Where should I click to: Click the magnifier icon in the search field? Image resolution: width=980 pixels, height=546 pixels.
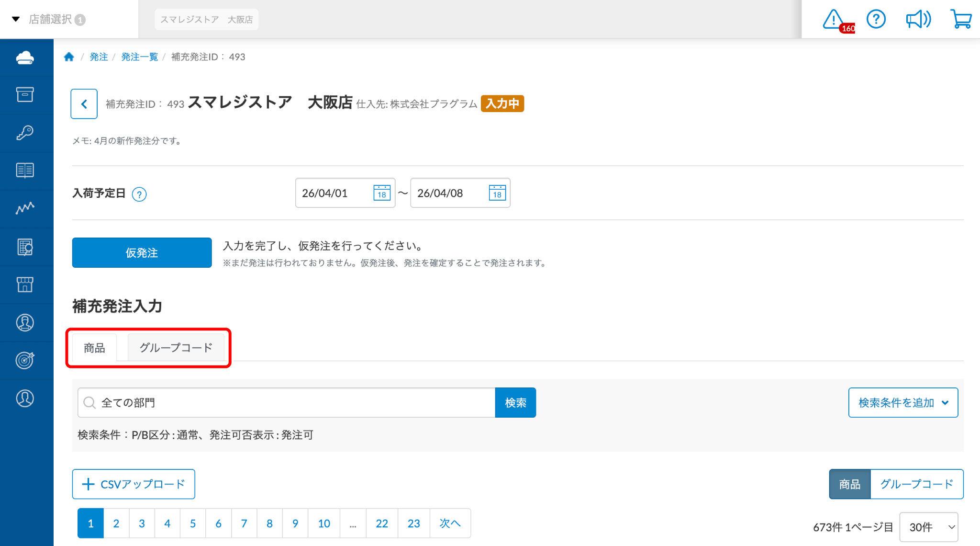[x=89, y=403]
